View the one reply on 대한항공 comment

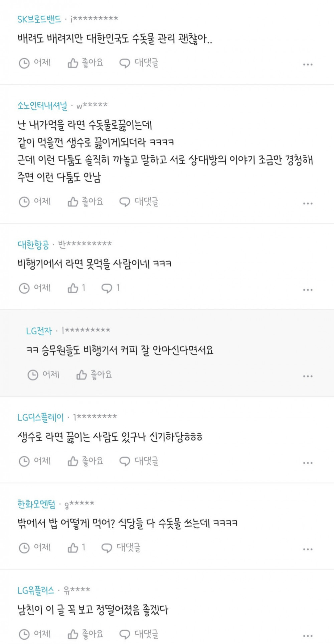[111, 288]
